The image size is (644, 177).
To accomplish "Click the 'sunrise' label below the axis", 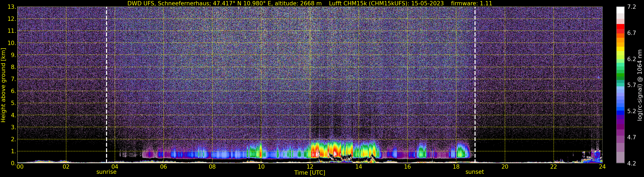I will (106, 172).
